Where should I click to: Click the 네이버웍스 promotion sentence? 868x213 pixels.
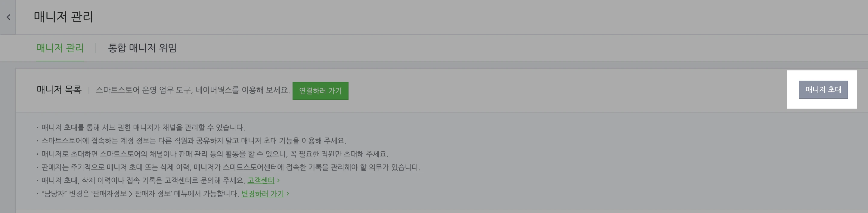pos(193,90)
